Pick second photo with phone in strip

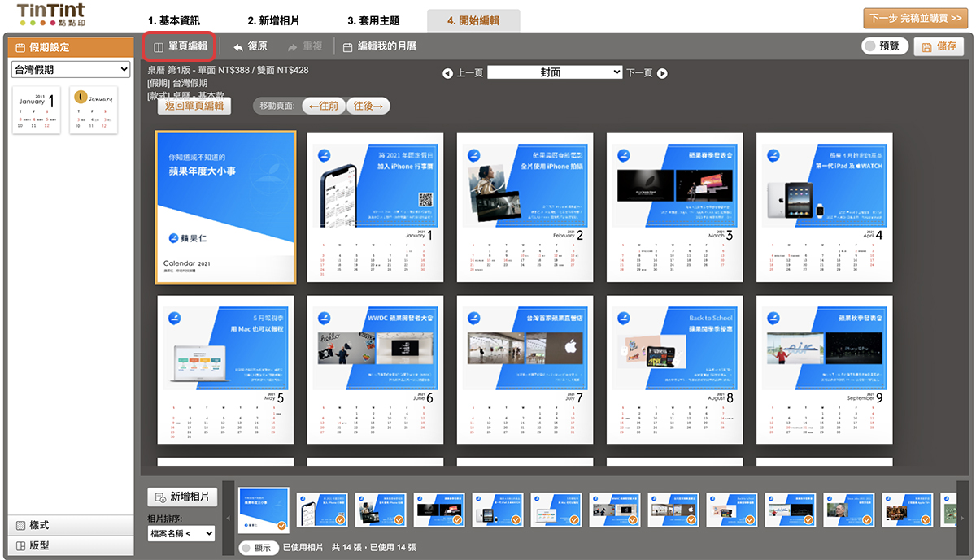point(322,510)
